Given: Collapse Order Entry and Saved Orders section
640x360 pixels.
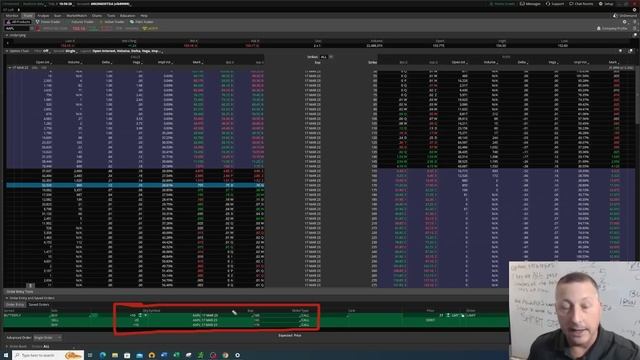Looking at the screenshot, I should coord(7,298).
